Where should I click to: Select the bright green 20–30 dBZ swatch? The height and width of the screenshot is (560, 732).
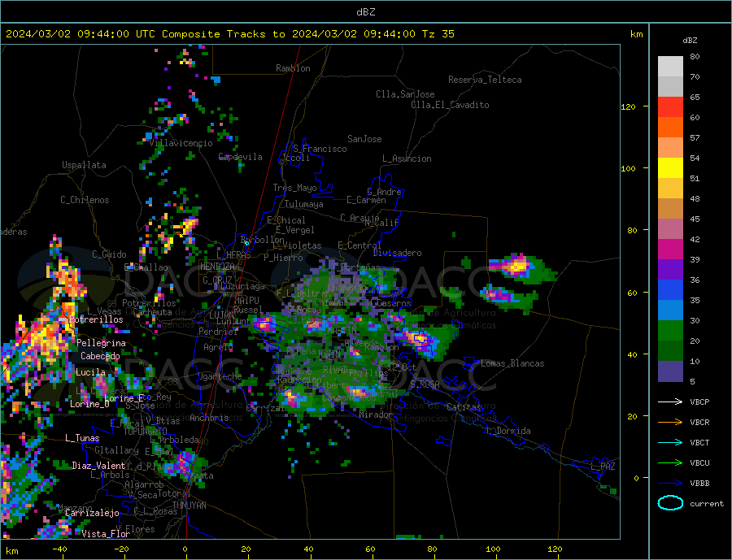coord(671,331)
